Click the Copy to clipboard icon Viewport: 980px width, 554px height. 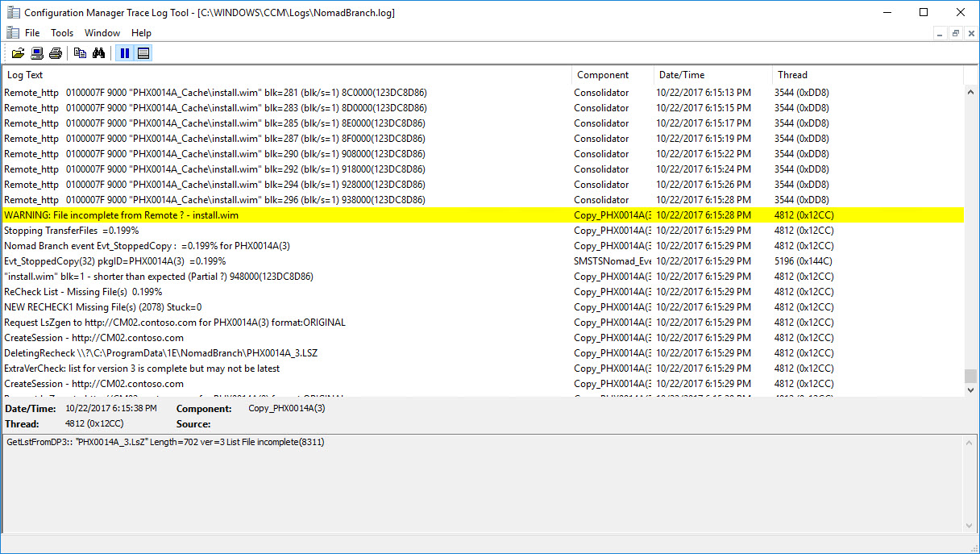[x=80, y=53]
